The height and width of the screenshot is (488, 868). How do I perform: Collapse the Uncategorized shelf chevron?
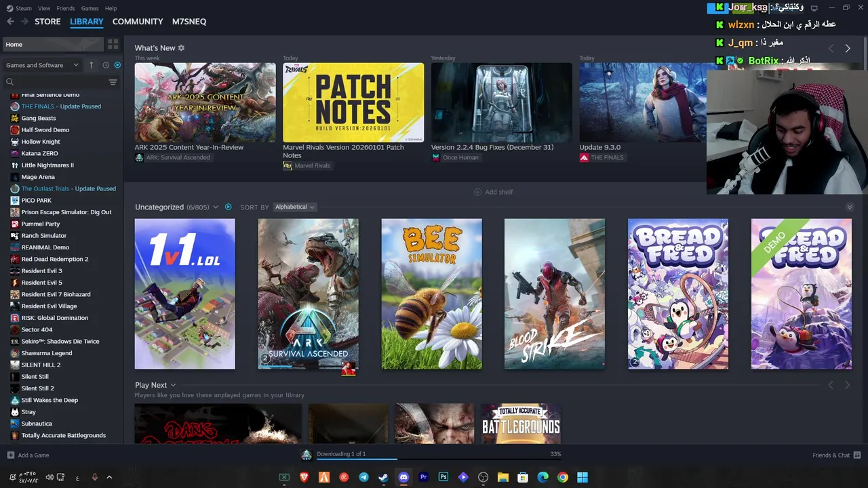click(850, 207)
